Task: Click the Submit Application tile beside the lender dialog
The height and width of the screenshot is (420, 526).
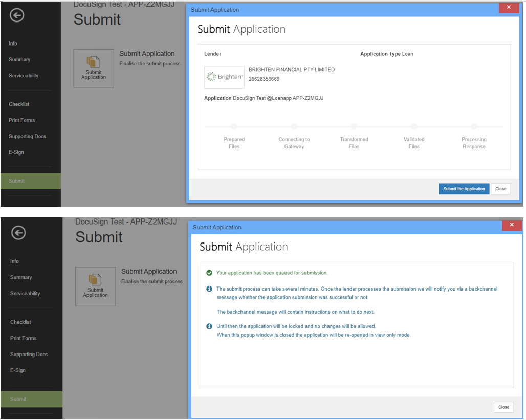Action: (94, 68)
